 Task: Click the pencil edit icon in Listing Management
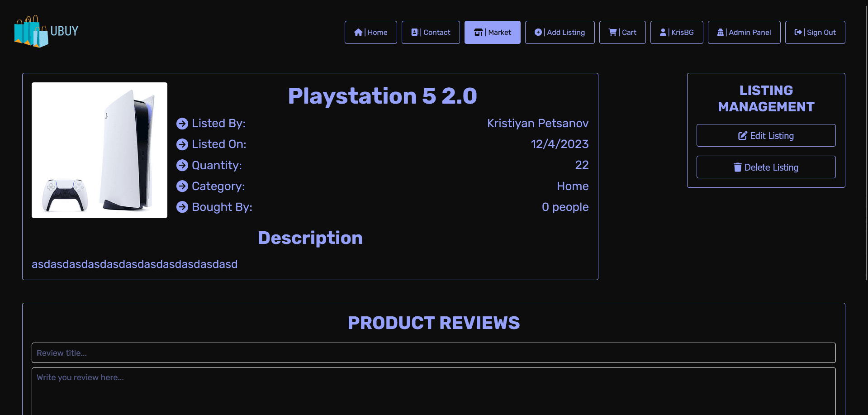pyautogui.click(x=742, y=136)
